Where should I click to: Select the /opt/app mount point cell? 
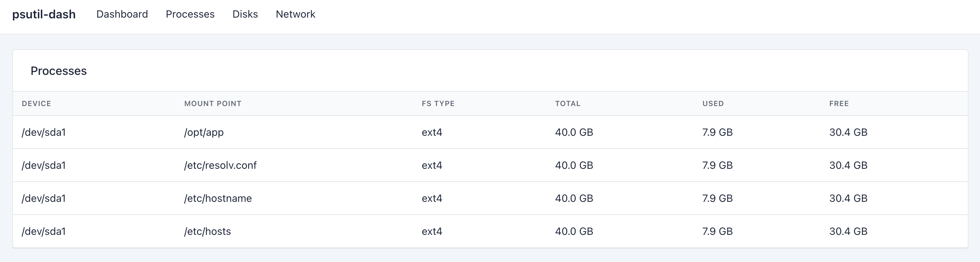(204, 132)
